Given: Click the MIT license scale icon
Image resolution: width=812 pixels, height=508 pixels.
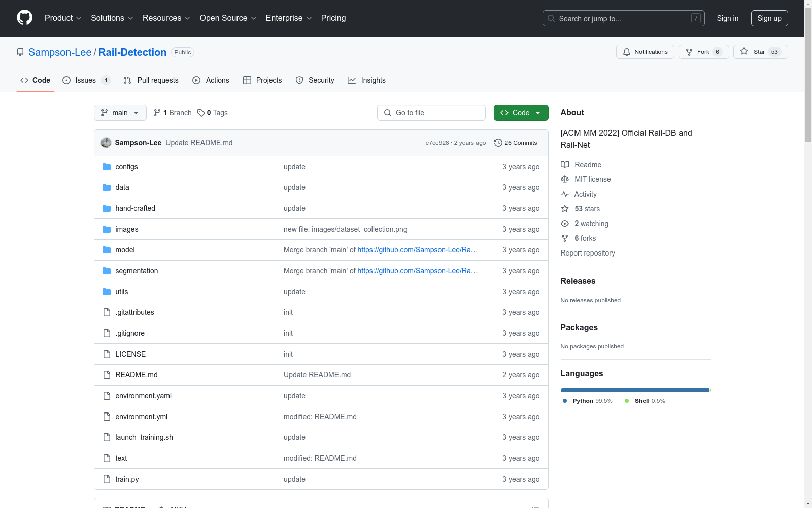Looking at the screenshot, I should point(565,179).
